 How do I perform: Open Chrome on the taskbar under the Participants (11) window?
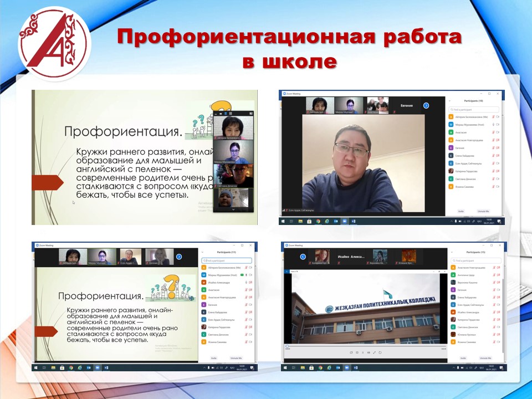[71, 367]
